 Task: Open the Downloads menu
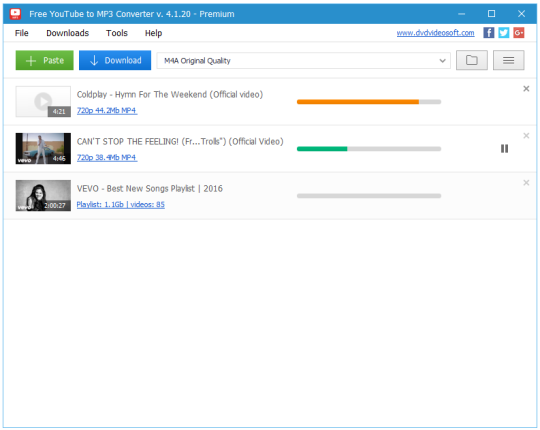pyautogui.click(x=68, y=33)
